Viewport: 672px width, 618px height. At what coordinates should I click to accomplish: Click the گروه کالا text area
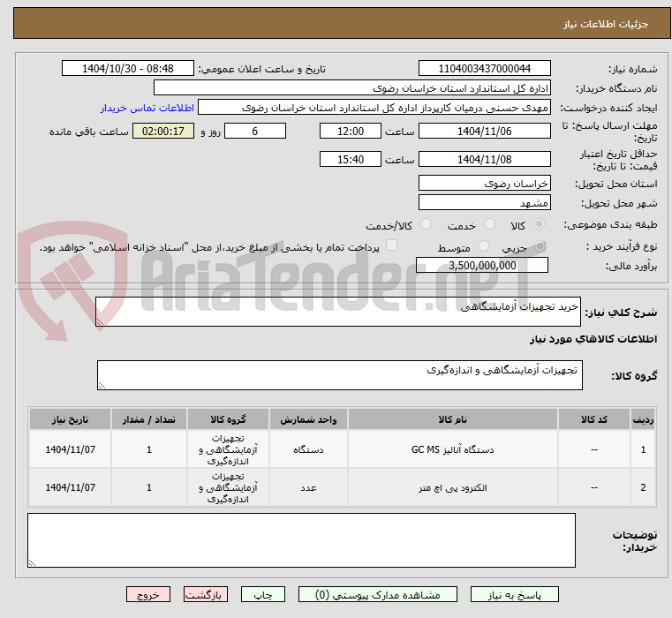tap(339, 375)
